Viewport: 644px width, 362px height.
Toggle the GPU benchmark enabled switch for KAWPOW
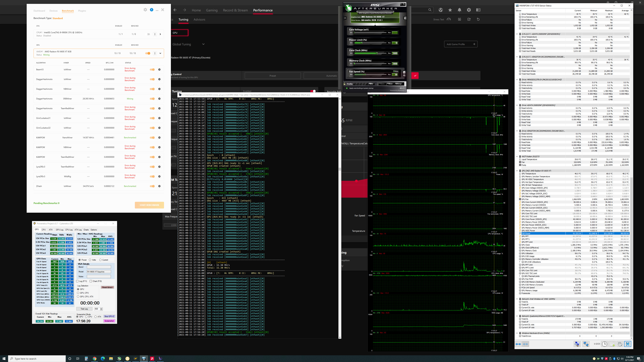click(152, 137)
